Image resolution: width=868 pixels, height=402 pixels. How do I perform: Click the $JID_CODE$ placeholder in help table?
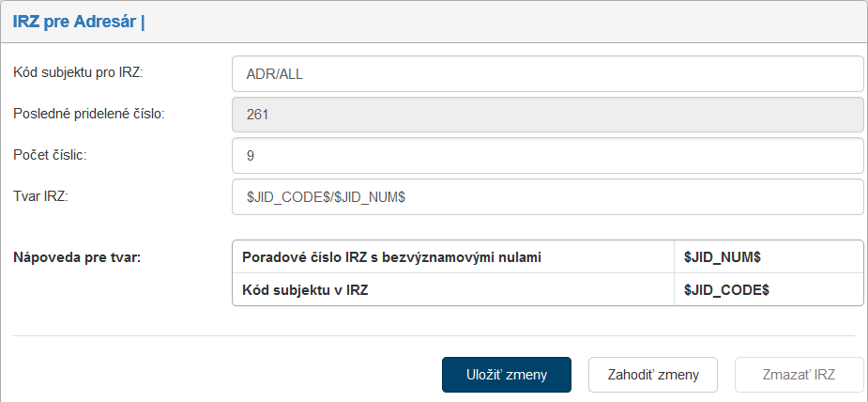point(726,290)
